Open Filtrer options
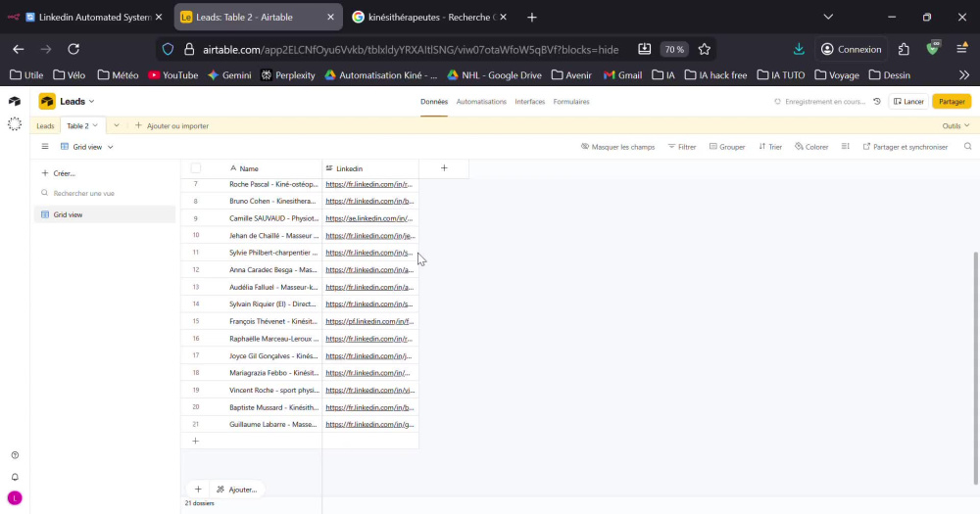This screenshot has width=980, height=514. coord(682,147)
